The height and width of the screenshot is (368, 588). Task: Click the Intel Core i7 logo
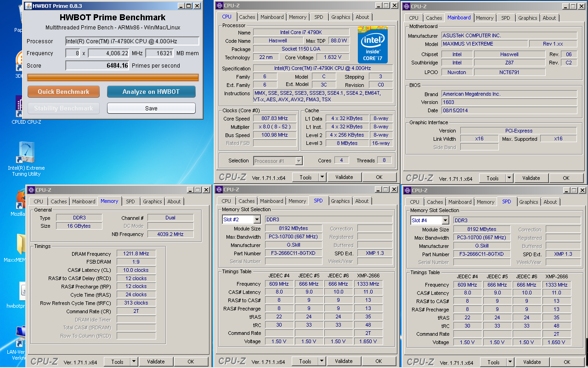373,46
